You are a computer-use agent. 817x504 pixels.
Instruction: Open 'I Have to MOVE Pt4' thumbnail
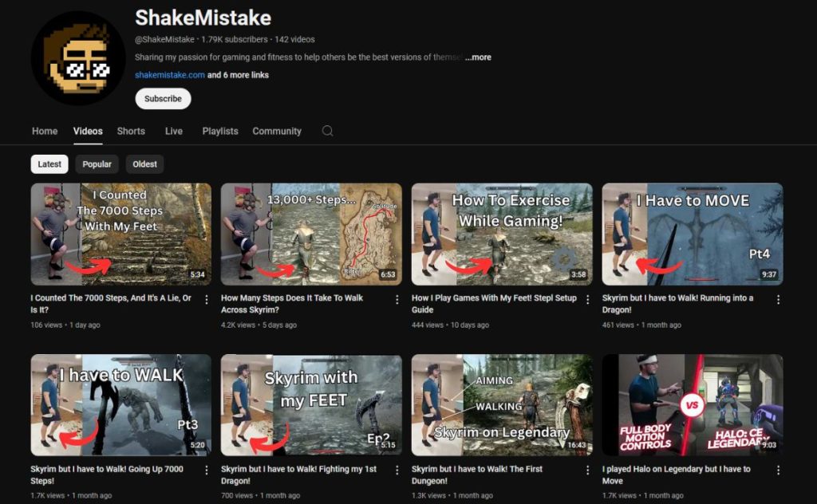(x=693, y=234)
